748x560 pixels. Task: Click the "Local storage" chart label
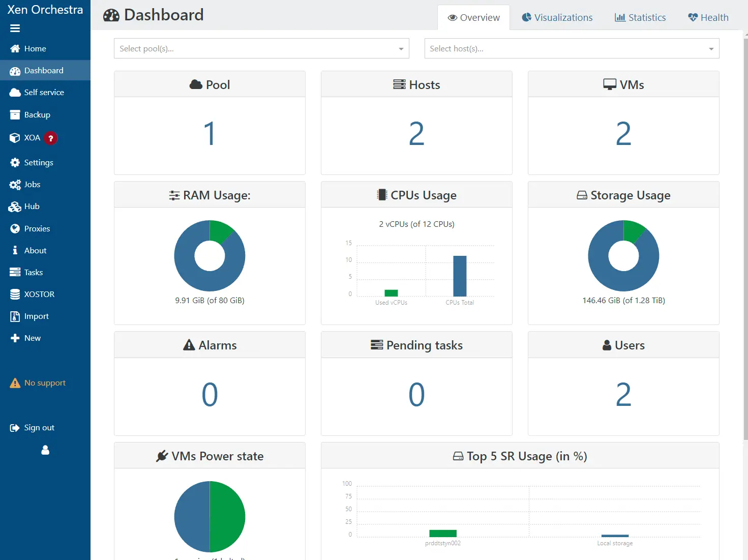coord(615,544)
